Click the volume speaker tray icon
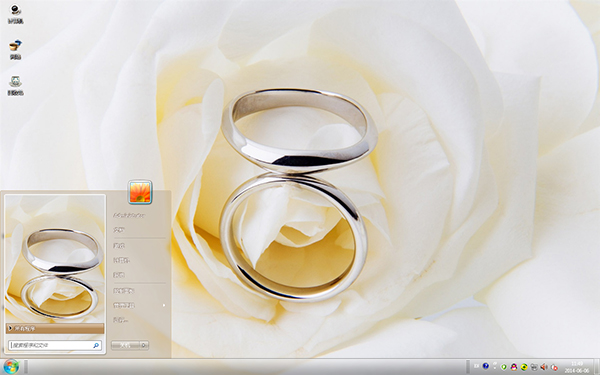 point(544,367)
